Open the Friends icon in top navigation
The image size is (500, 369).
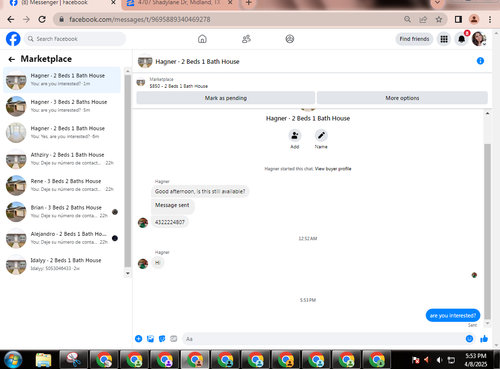point(246,39)
